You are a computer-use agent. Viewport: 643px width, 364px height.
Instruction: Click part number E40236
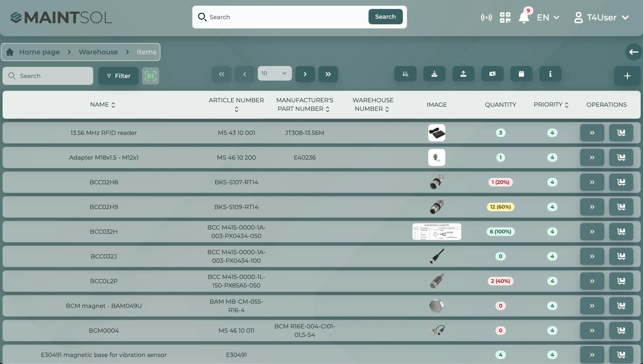305,157
